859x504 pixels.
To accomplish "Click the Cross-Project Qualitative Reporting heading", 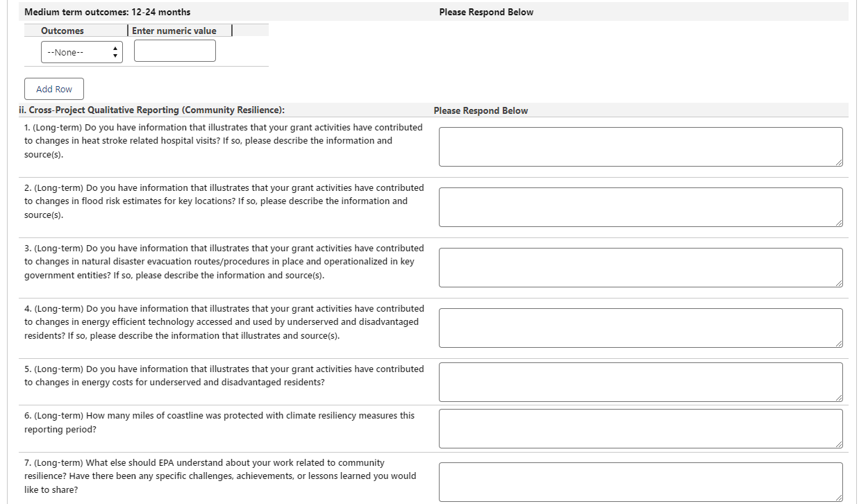I will 151,110.
